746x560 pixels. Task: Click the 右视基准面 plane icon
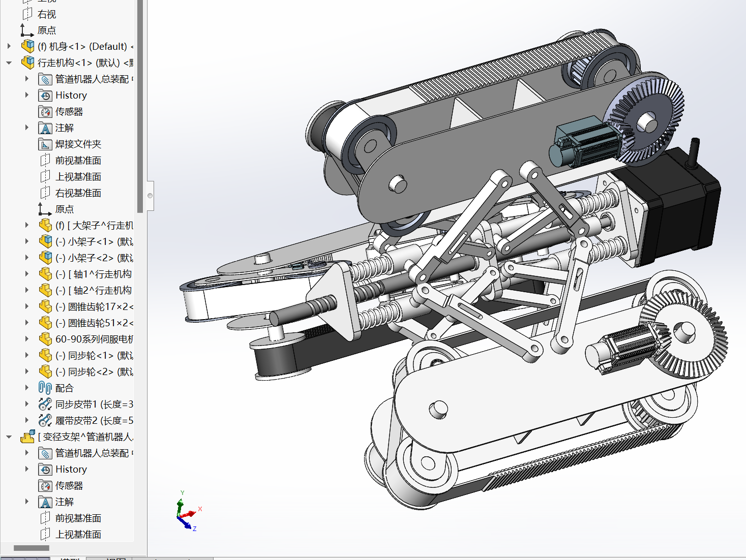point(45,193)
